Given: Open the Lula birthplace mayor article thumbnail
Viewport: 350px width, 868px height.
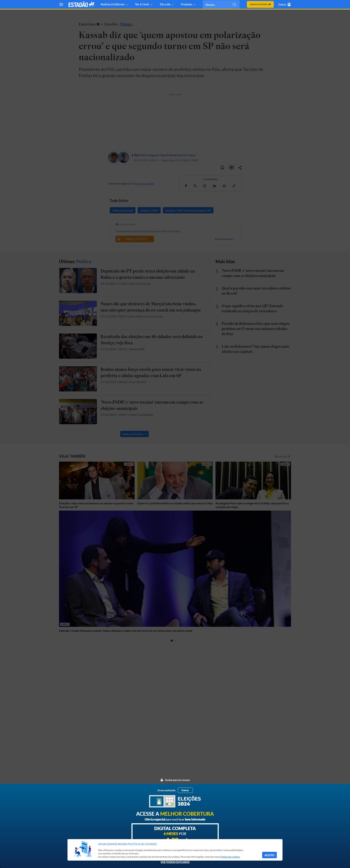Looking at the screenshot, I should pos(175,480).
